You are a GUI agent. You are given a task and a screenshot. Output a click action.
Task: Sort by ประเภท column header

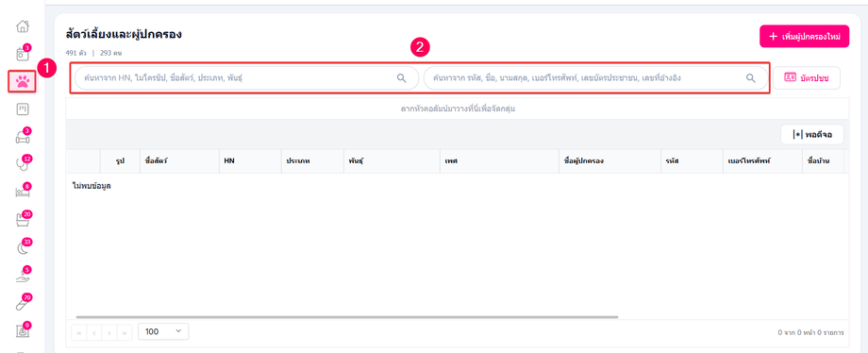[x=312, y=160]
